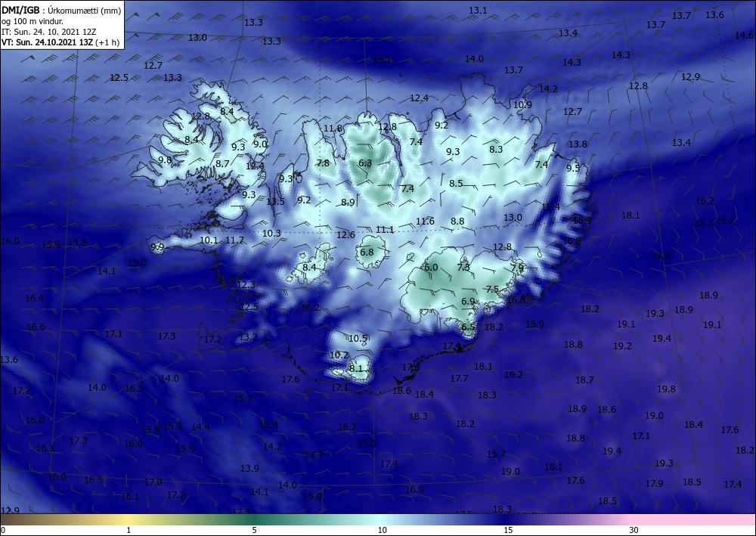This screenshot has width=756, height=536.
Task: Click the 15.1 value on the map
Action: (383, 60)
